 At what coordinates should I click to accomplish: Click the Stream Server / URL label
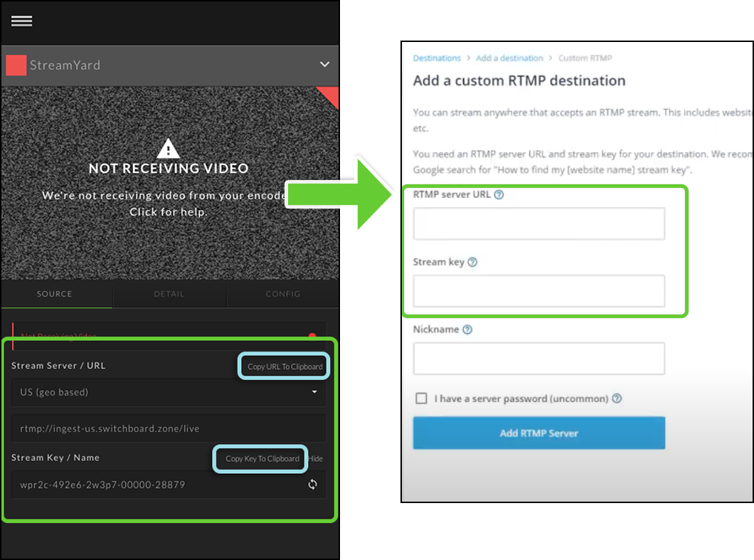(x=58, y=366)
